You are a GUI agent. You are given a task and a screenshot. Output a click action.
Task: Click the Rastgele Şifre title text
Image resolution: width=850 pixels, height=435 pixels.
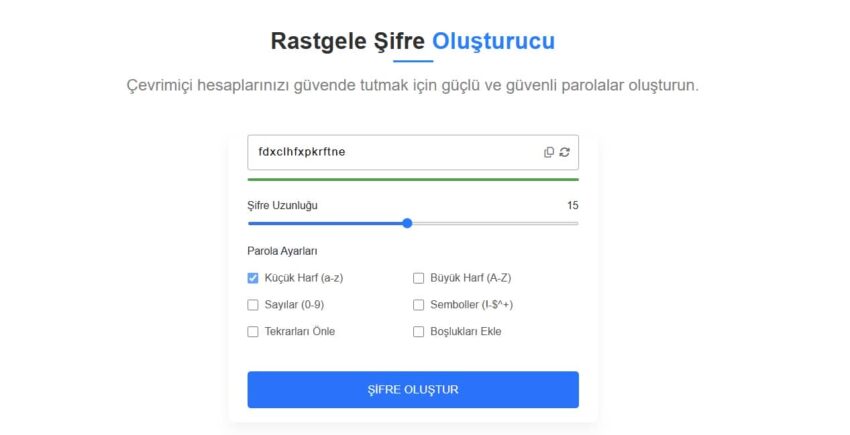(348, 41)
